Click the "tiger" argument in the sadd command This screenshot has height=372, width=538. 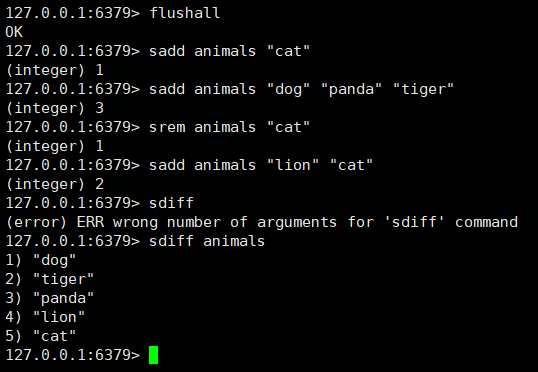point(423,90)
